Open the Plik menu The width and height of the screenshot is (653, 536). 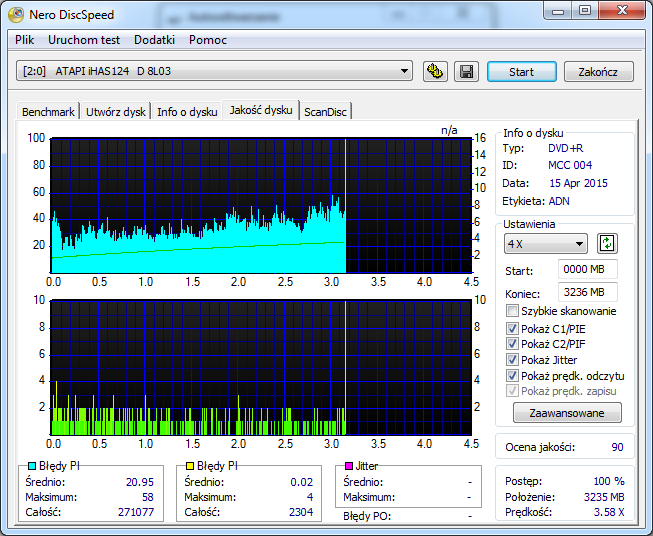pyautogui.click(x=25, y=40)
